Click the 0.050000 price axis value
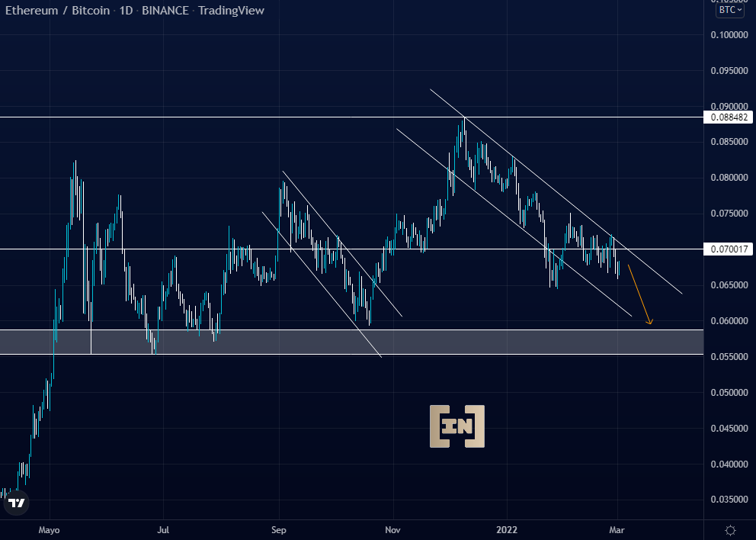Screen dimensions: 756x540 pyautogui.click(x=729, y=393)
